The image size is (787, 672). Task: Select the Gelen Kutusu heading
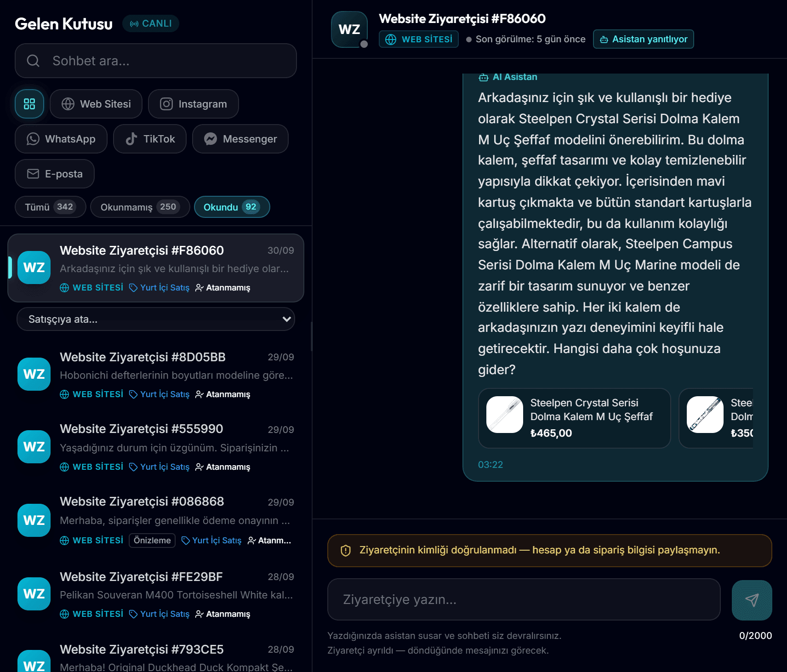pos(64,23)
